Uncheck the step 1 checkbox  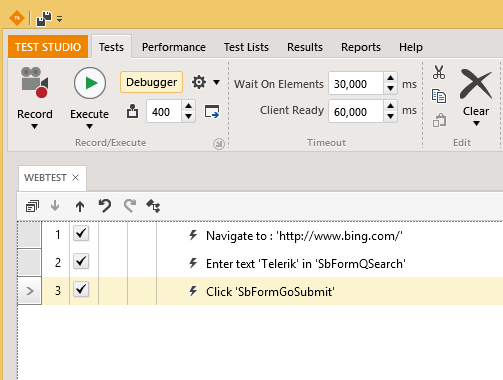(x=81, y=233)
